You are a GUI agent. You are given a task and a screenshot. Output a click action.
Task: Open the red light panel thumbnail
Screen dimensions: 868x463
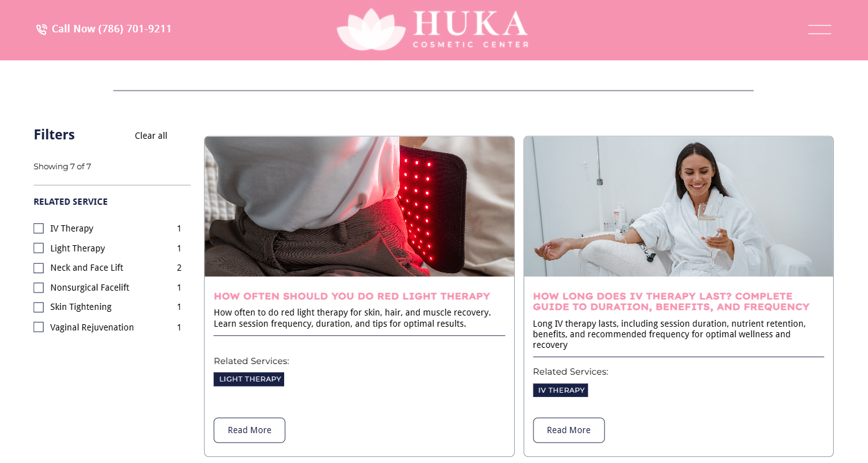coord(359,207)
